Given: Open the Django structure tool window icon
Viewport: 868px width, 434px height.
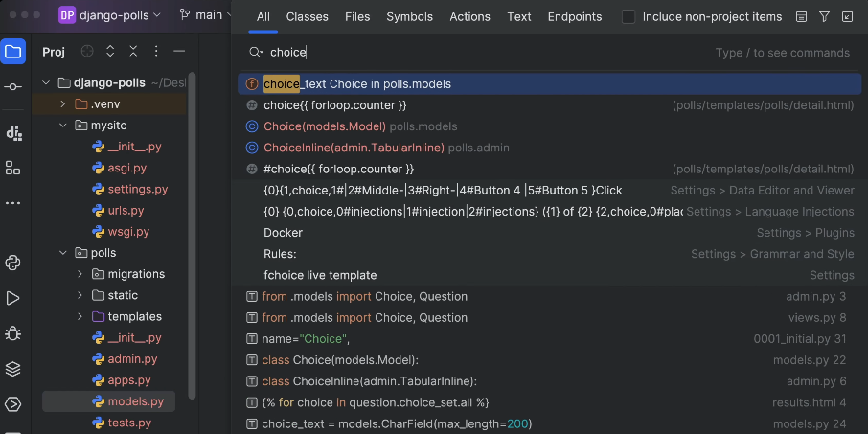Looking at the screenshot, I should point(12,133).
